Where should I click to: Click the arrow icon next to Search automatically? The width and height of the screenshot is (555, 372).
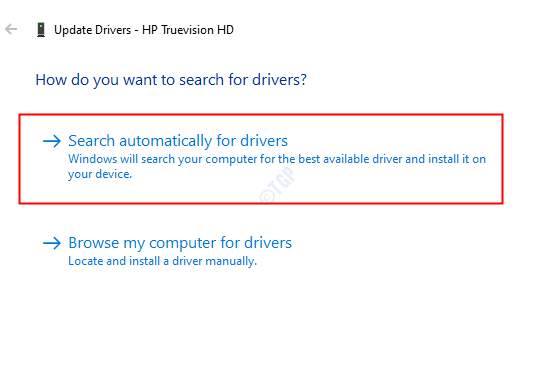[52, 141]
